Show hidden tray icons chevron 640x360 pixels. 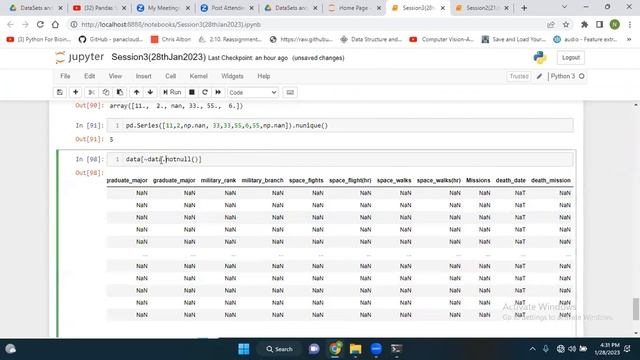532,349
